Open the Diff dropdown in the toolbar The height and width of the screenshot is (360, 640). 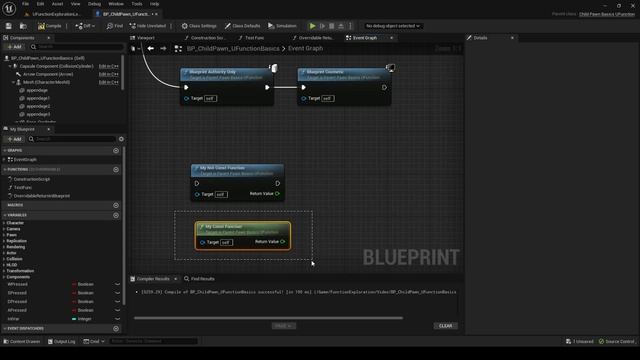[x=85, y=26]
